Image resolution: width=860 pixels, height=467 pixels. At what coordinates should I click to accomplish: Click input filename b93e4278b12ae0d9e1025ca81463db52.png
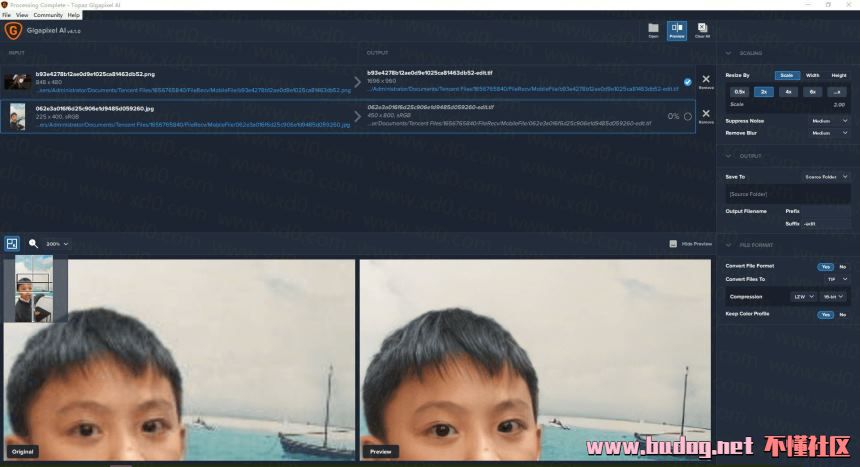[x=95, y=74]
